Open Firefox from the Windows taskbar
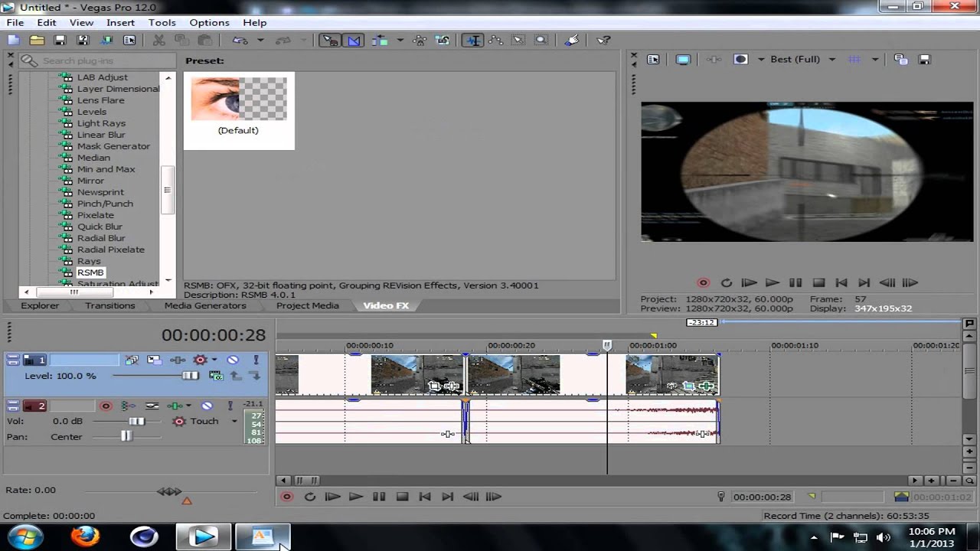This screenshot has width=980, height=551. [x=85, y=536]
